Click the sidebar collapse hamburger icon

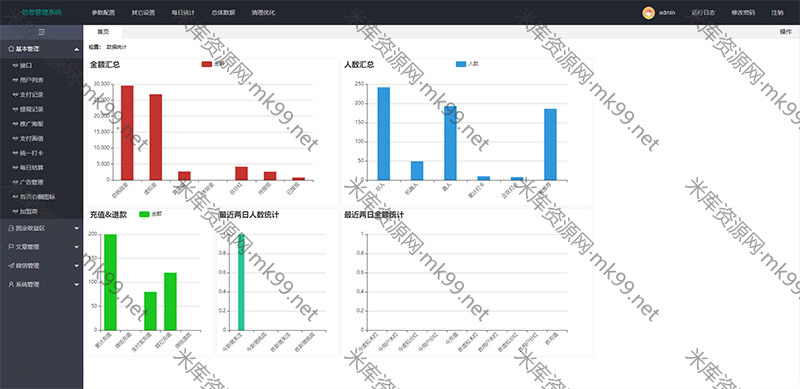click(41, 32)
